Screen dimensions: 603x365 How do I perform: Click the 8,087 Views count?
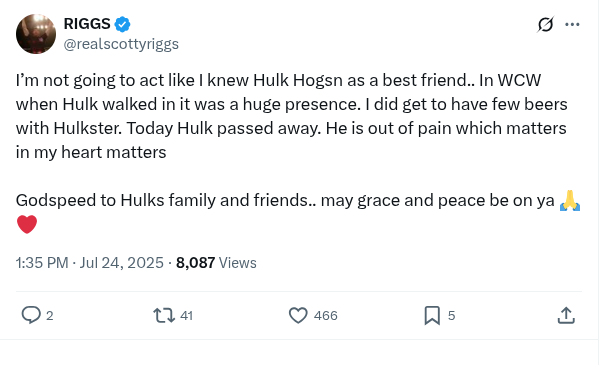(x=216, y=263)
